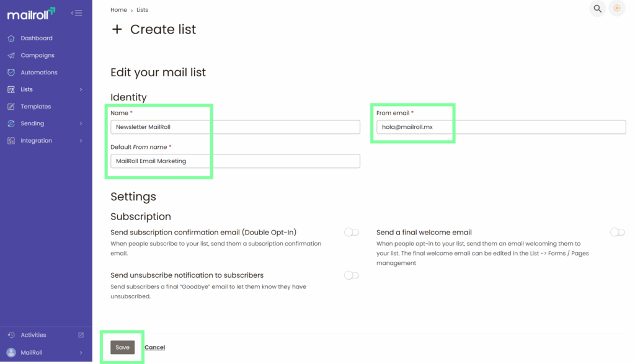Click the search magnifier icon
The height and width of the screenshot is (364, 635).
pyautogui.click(x=597, y=9)
